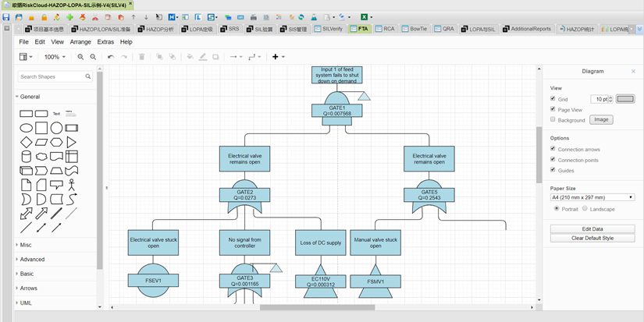Click the Excel export icon
The width and height of the screenshot is (644, 322).
coord(364,16)
